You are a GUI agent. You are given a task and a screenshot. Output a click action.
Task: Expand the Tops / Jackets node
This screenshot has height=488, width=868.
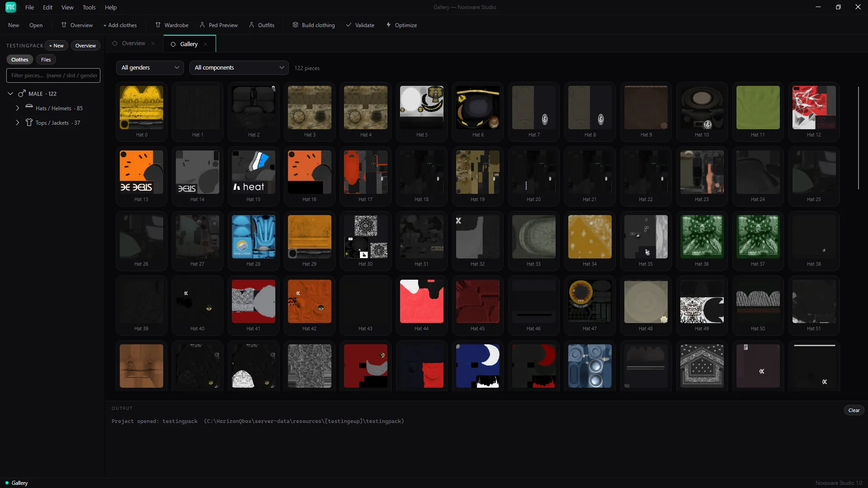(x=18, y=122)
